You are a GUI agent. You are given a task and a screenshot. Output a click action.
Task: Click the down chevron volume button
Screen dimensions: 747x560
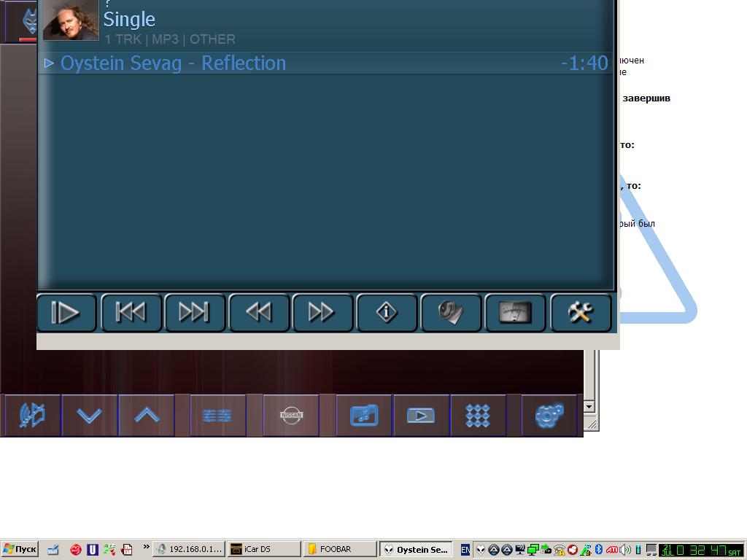click(x=90, y=416)
